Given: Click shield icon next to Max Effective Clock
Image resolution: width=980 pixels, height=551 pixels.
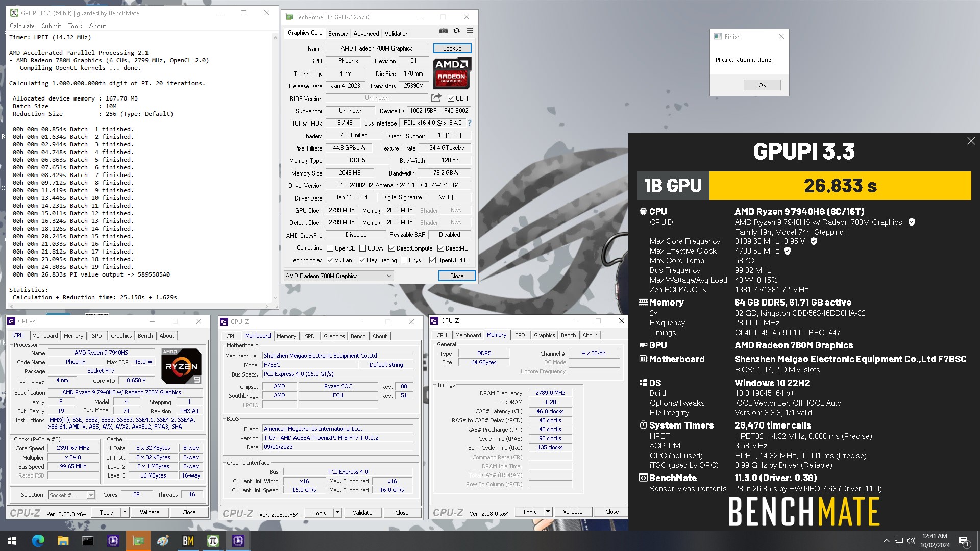Looking at the screenshot, I should pos(787,251).
